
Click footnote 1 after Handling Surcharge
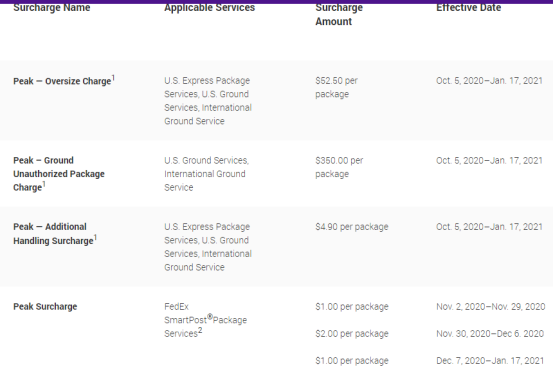(96, 238)
